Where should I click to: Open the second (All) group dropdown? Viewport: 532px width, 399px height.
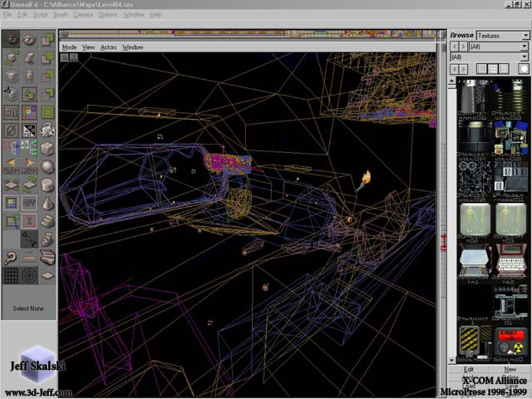pos(489,57)
